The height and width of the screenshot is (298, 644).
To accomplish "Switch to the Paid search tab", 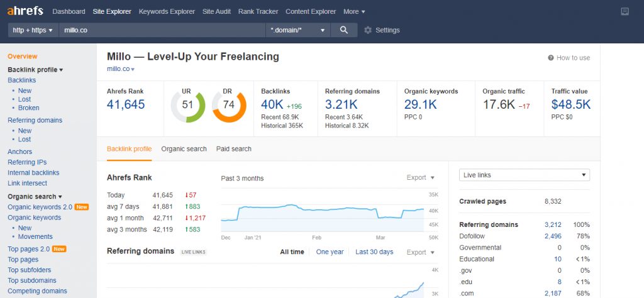I will [234, 148].
